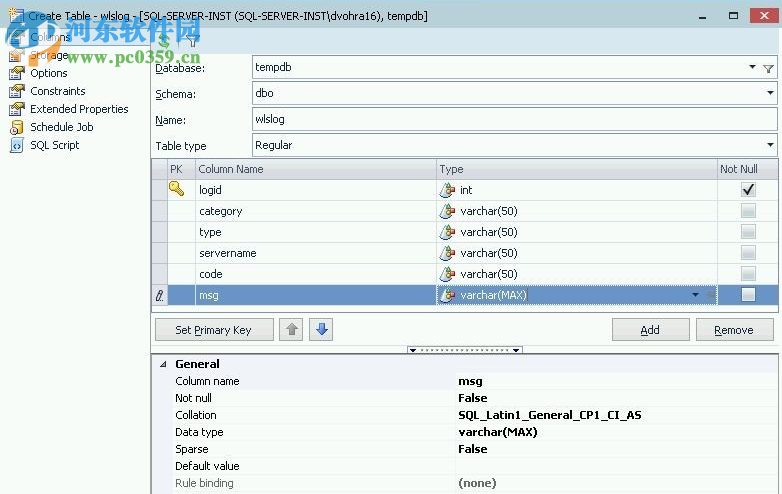This screenshot has width=782, height=494.
Task: Maximize the Create Table window
Action: (x=733, y=16)
